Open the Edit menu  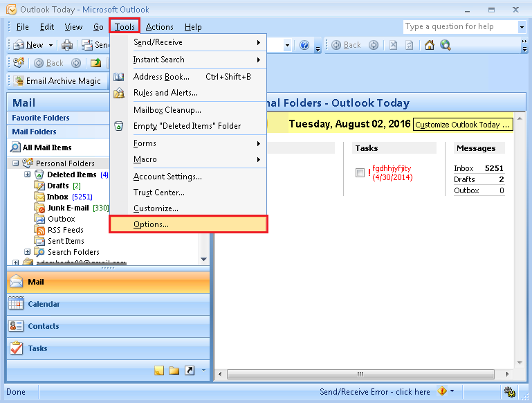tap(47, 27)
